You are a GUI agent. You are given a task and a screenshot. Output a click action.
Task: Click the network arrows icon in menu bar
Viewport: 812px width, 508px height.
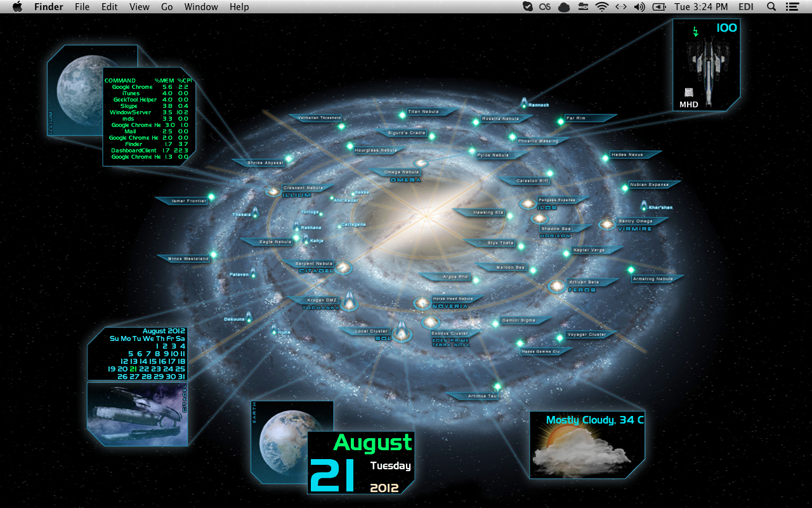[x=620, y=6]
